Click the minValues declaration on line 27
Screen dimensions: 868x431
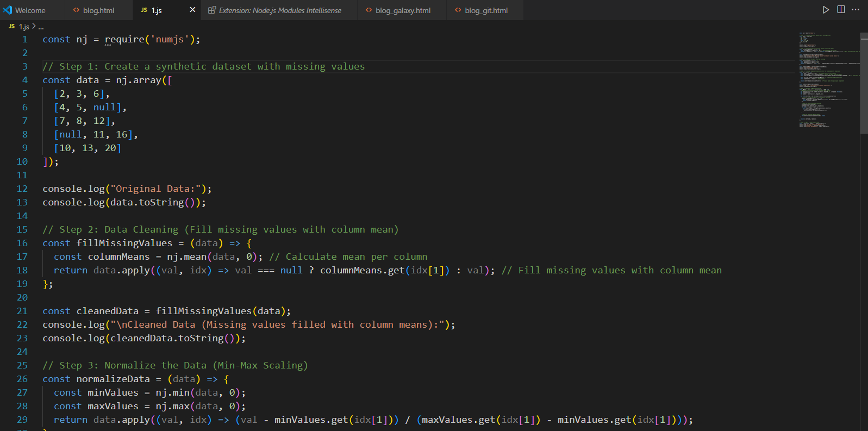click(x=113, y=392)
